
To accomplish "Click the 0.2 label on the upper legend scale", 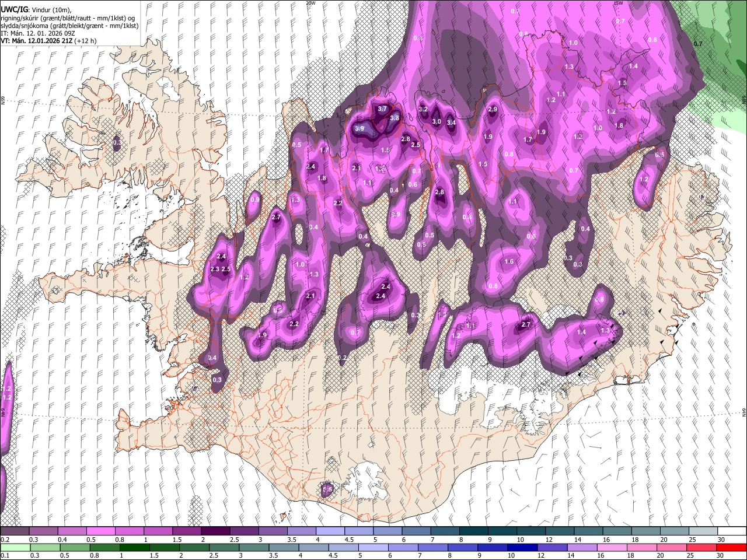I will click(x=5, y=540).
